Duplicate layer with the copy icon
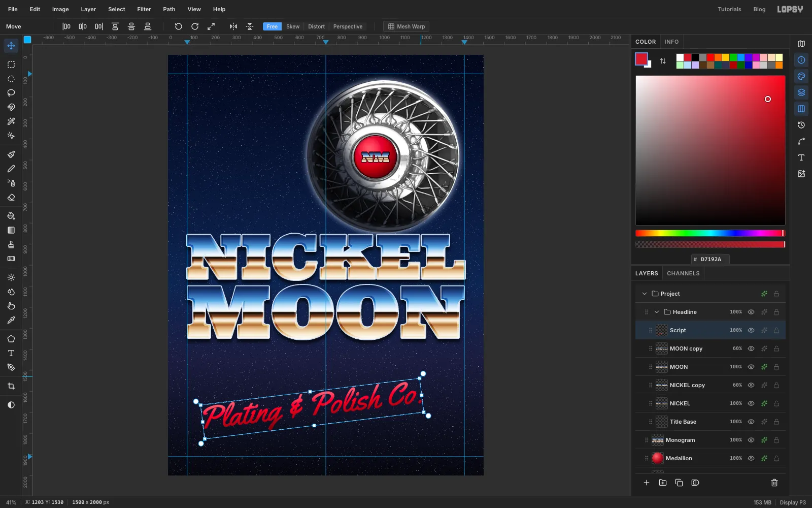Viewport: 812px width, 508px height. (x=679, y=483)
